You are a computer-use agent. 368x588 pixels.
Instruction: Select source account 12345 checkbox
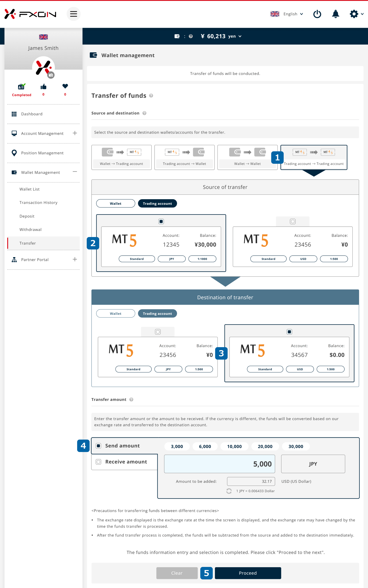click(161, 221)
